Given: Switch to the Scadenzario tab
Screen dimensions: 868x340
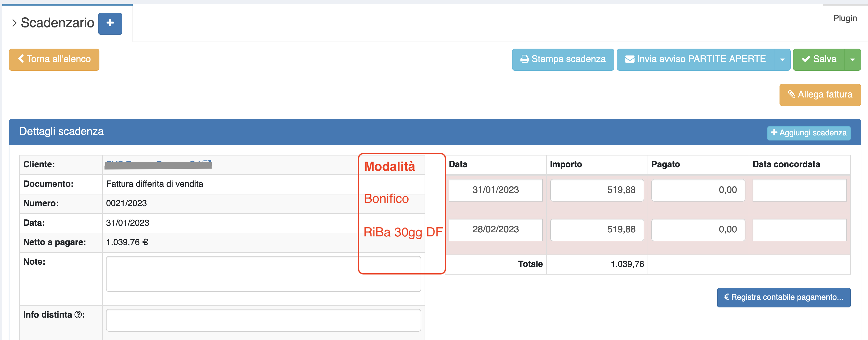Looking at the screenshot, I should (x=58, y=23).
